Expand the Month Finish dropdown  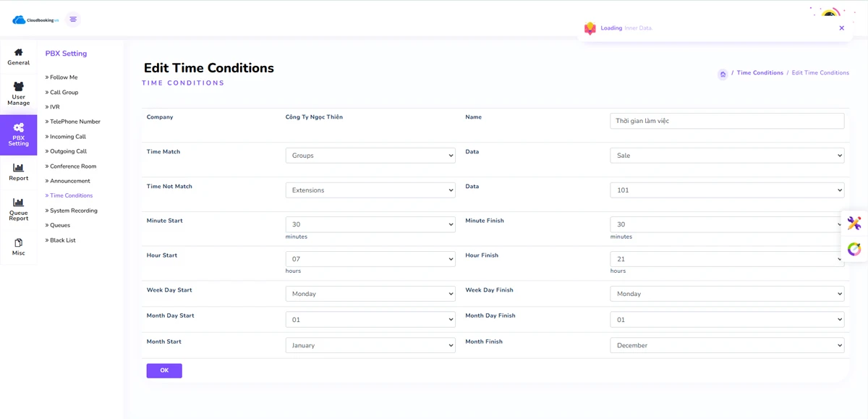click(x=726, y=346)
